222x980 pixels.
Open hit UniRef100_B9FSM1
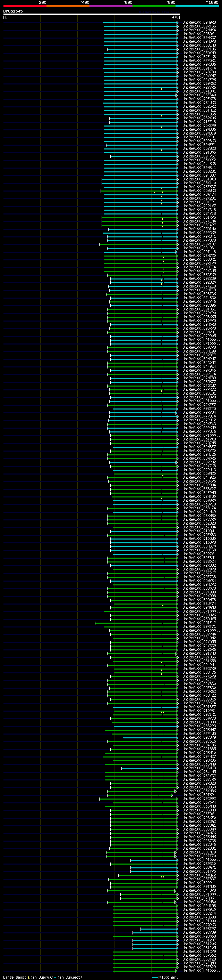(x=199, y=558)
